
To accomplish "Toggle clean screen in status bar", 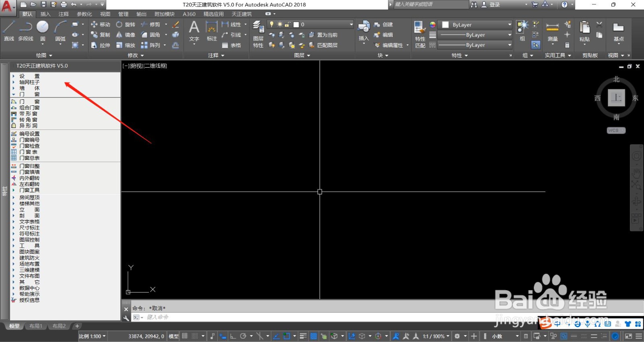I will [628, 336].
